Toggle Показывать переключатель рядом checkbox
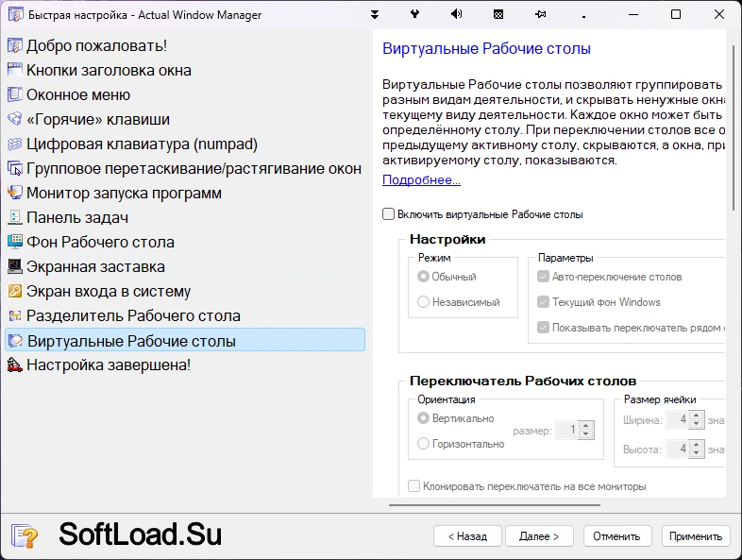The image size is (742, 560). point(543,328)
